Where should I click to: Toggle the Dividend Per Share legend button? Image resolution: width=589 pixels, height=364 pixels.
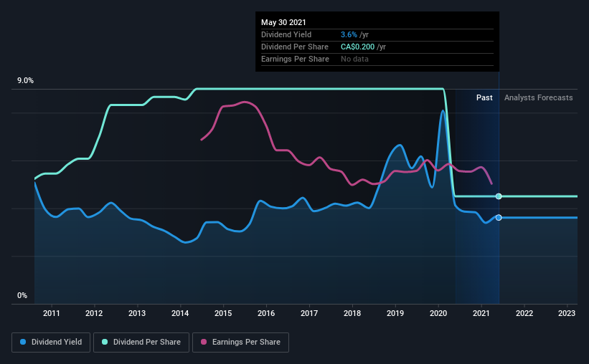[x=141, y=343]
